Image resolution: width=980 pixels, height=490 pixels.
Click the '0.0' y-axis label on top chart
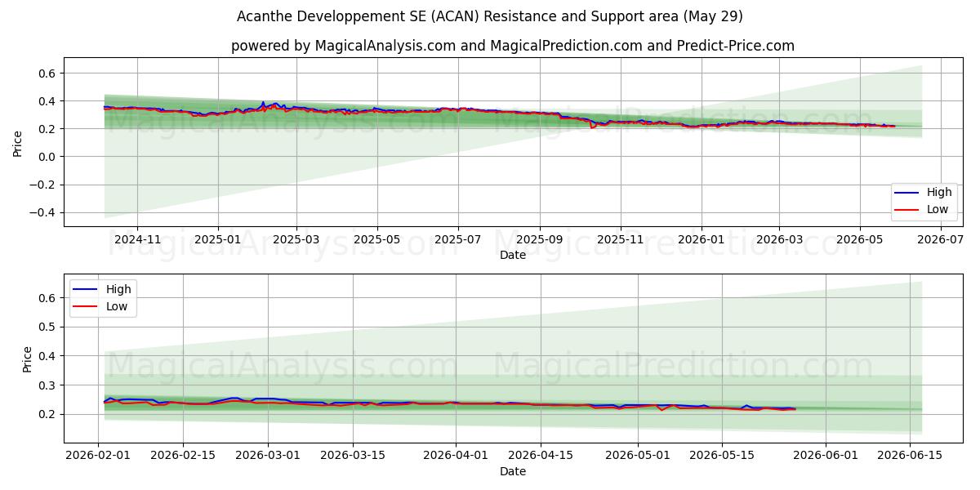47,157
